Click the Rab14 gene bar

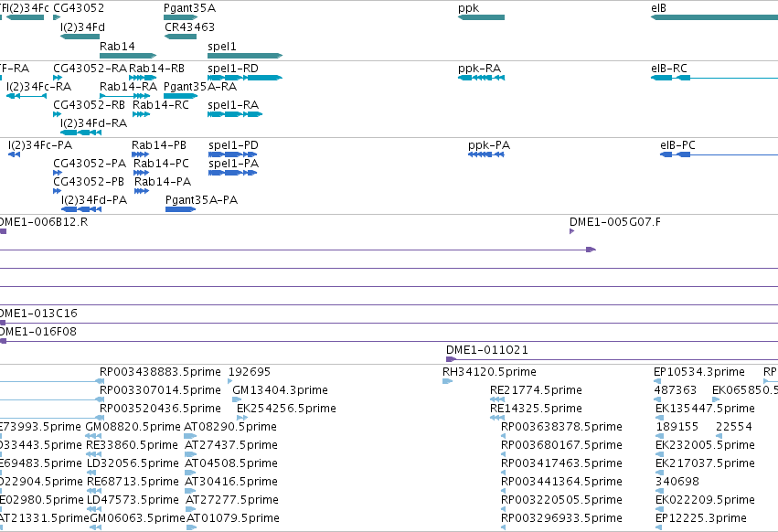128,56
